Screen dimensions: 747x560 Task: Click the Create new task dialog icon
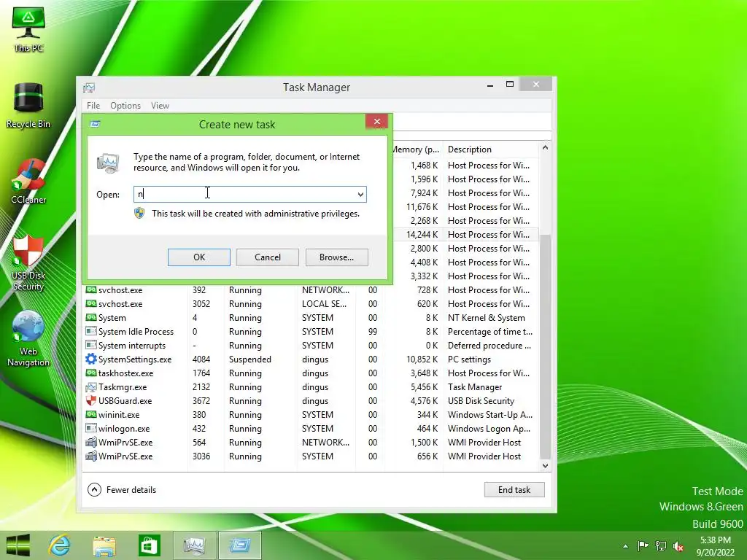tap(96, 124)
